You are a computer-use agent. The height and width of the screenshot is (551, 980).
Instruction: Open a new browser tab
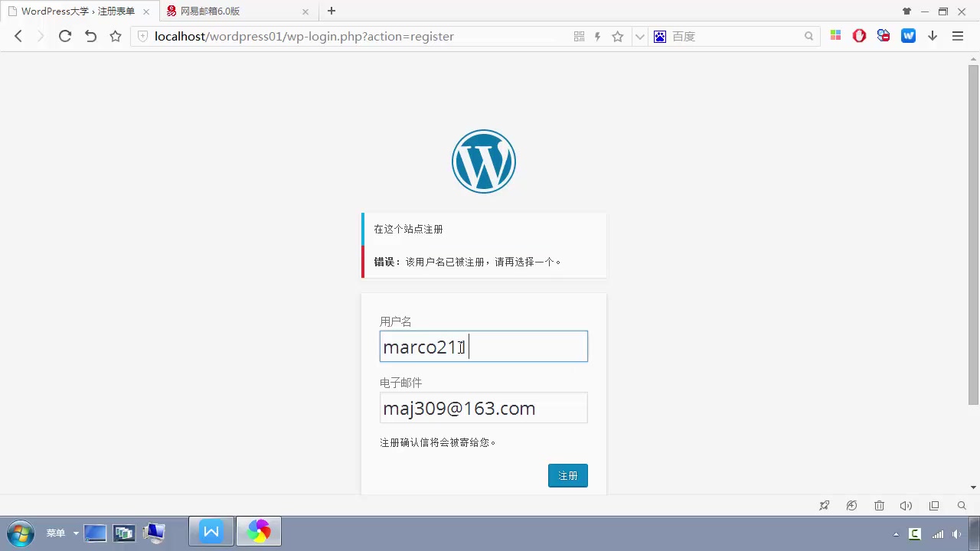tap(332, 11)
